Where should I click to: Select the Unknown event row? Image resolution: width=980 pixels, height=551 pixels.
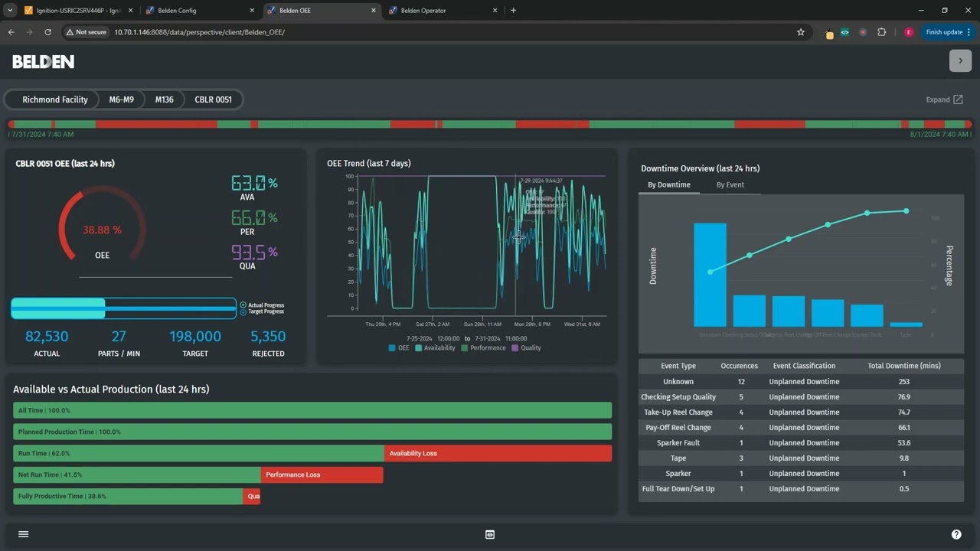pos(801,381)
